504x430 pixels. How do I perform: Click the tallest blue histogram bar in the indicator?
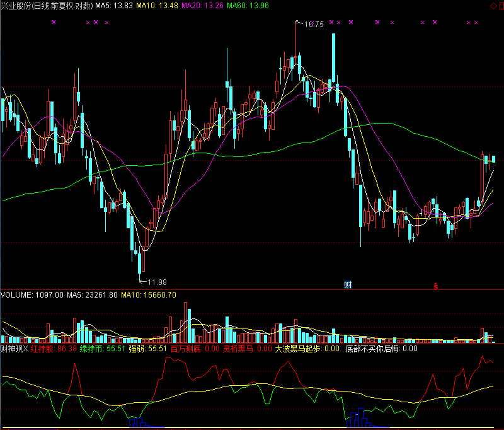tap(361, 417)
